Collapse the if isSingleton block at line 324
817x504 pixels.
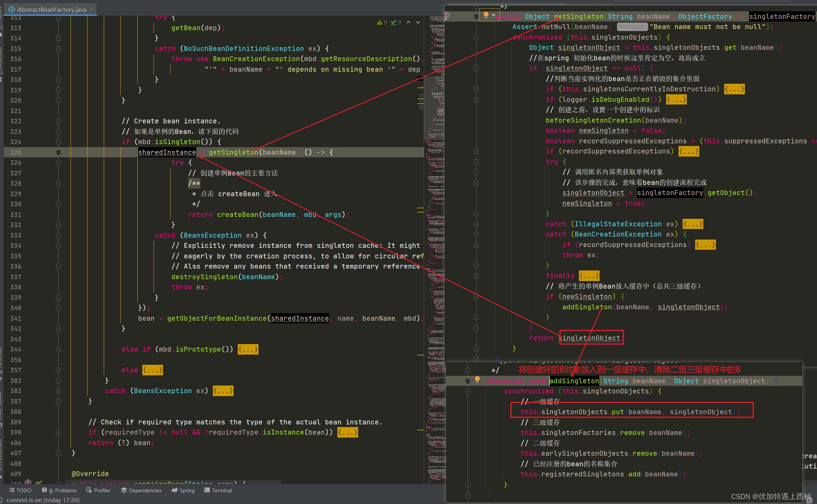(x=58, y=142)
